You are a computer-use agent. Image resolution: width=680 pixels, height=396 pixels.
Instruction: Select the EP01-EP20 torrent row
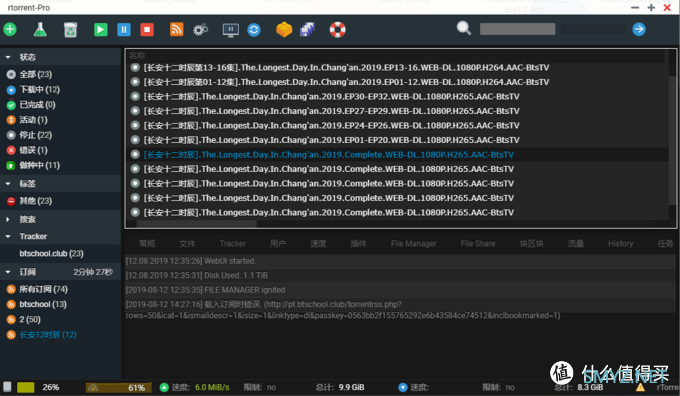coord(397,140)
